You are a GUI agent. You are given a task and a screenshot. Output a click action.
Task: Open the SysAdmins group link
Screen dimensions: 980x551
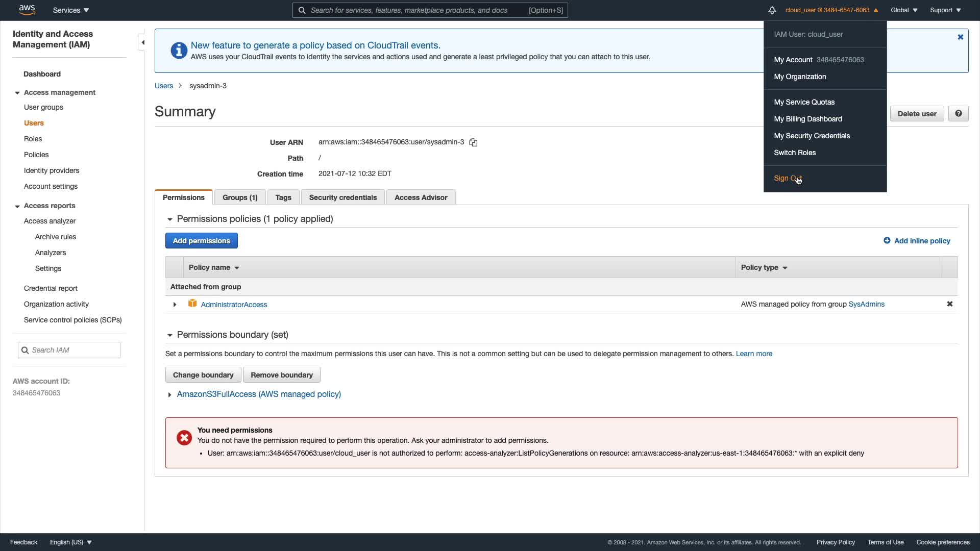[x=866, y=304]
